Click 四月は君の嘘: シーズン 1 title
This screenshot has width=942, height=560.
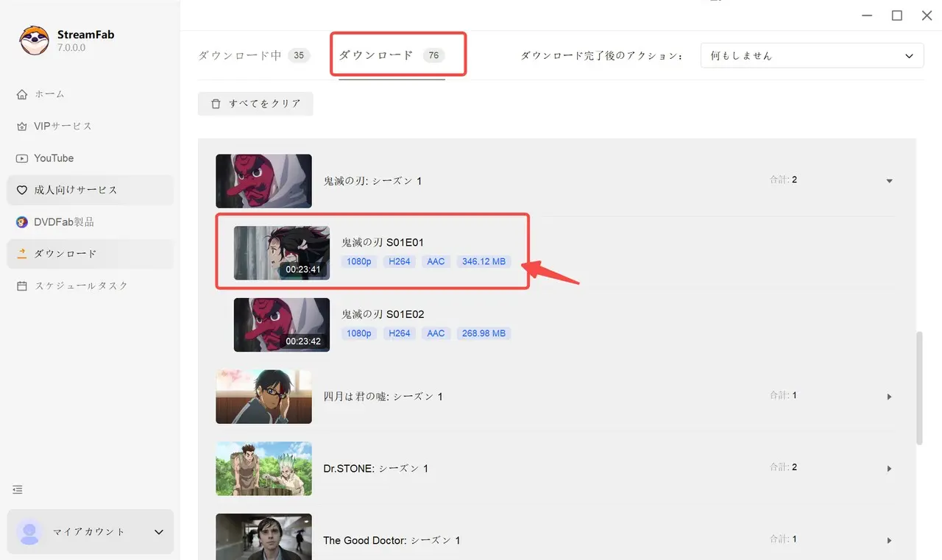point(383,397)
